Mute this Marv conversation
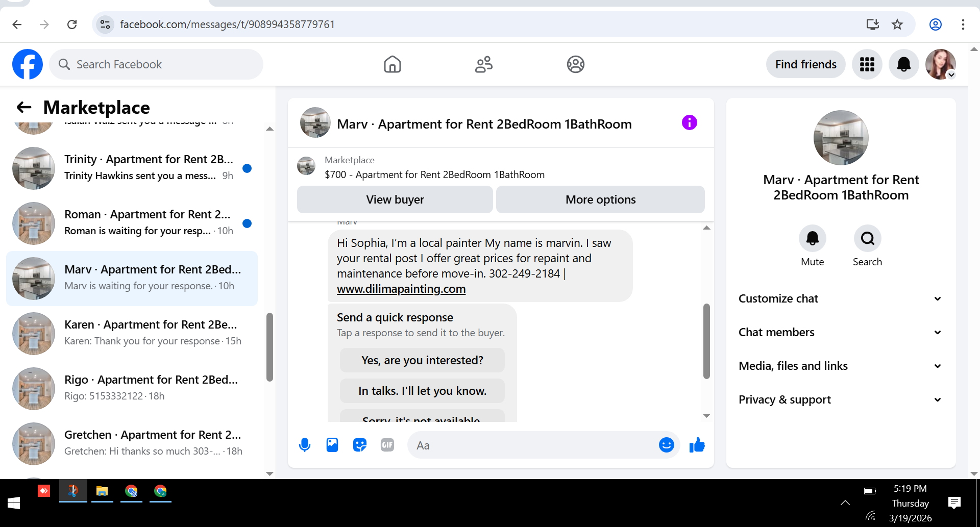This screenshot has width=980, height=527. [812, 238]
